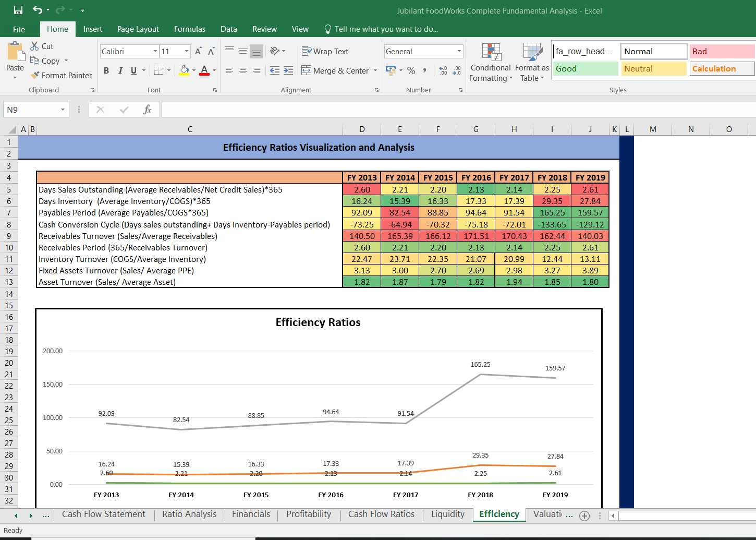
Task: Toggle Underline formatting
Action: tap(134, 70)
